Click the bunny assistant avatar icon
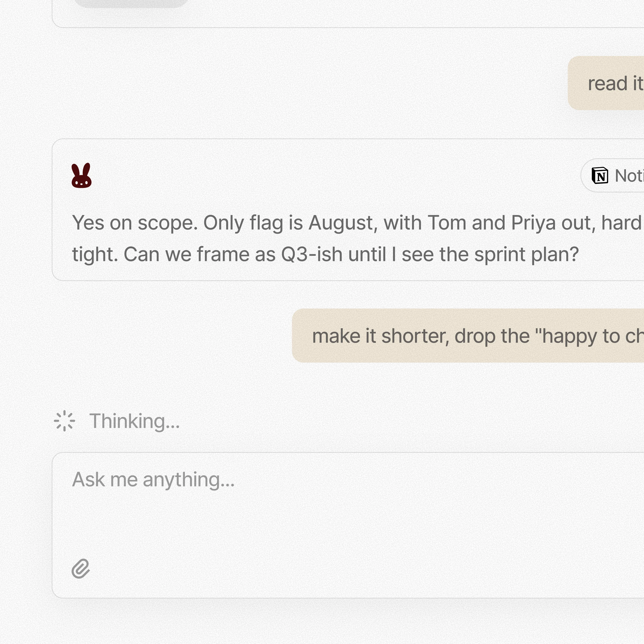The image size is (644, 644). point(82,175)
